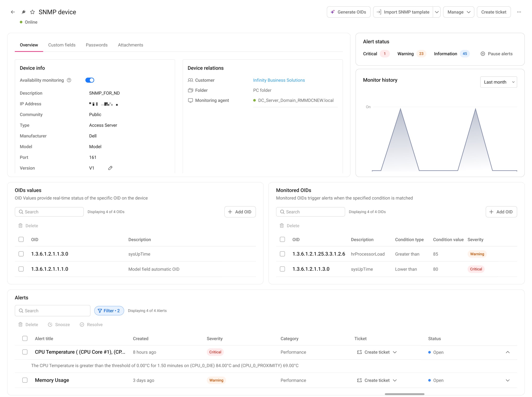
Task: Star the SNMP device as favorite
Action: click(x=32, y=12)
